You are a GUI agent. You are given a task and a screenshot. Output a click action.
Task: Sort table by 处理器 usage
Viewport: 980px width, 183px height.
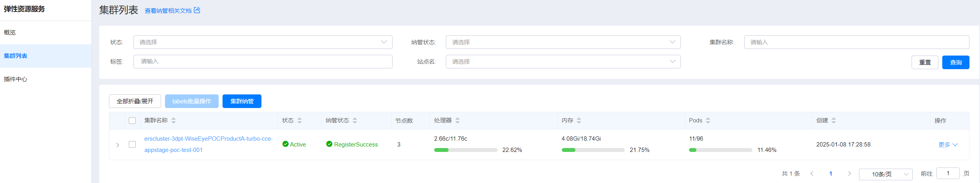point(458,120)
